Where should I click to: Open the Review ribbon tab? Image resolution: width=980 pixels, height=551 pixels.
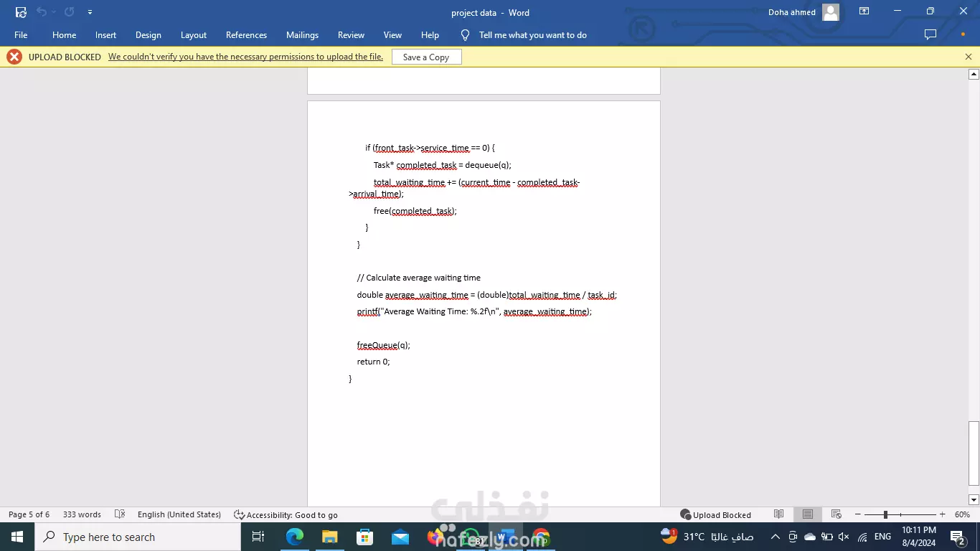(x=351, y=35)
